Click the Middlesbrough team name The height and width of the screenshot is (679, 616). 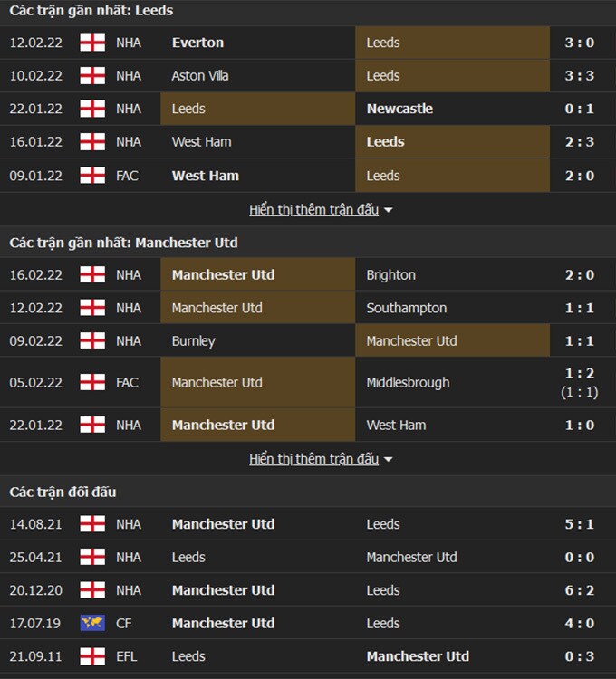(x=408, y=383)
